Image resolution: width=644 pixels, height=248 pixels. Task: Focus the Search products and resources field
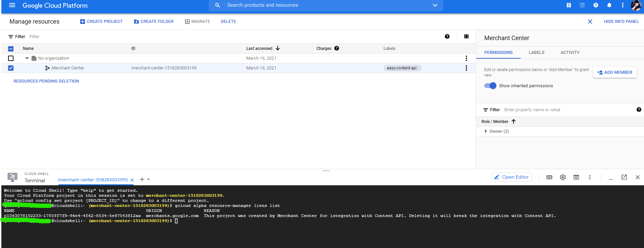[x=326, y=5]
